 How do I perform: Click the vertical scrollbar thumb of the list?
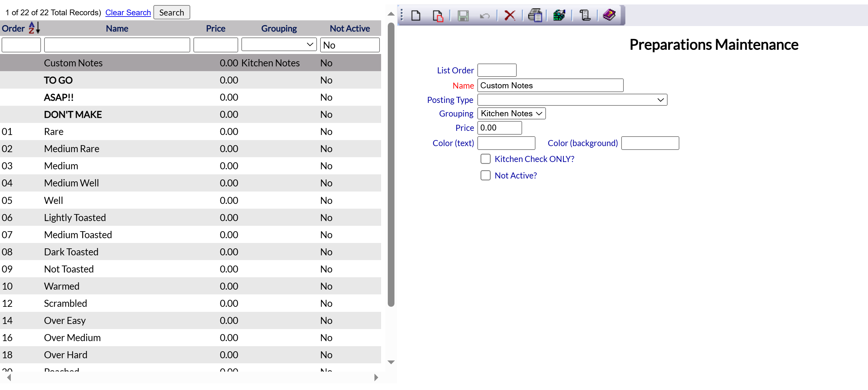pyautogui.click(x=391, y=165)
